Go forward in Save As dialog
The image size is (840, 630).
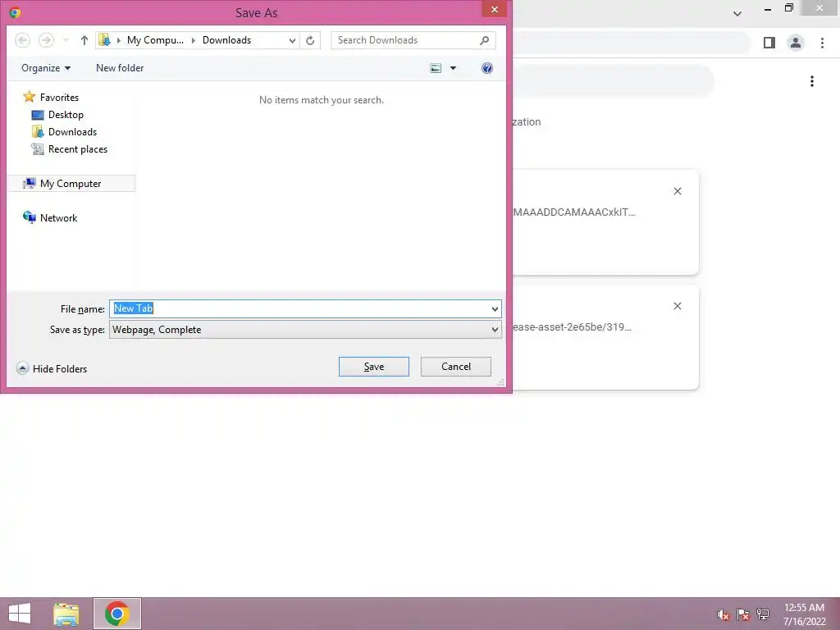47,40
